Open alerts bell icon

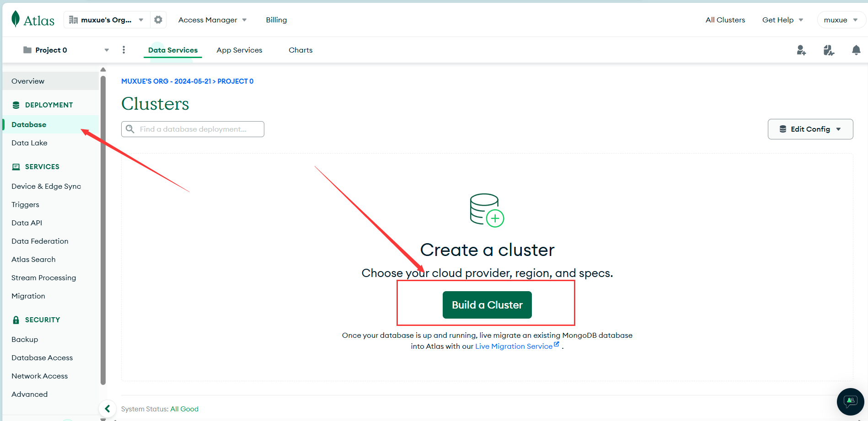point(856,50)
